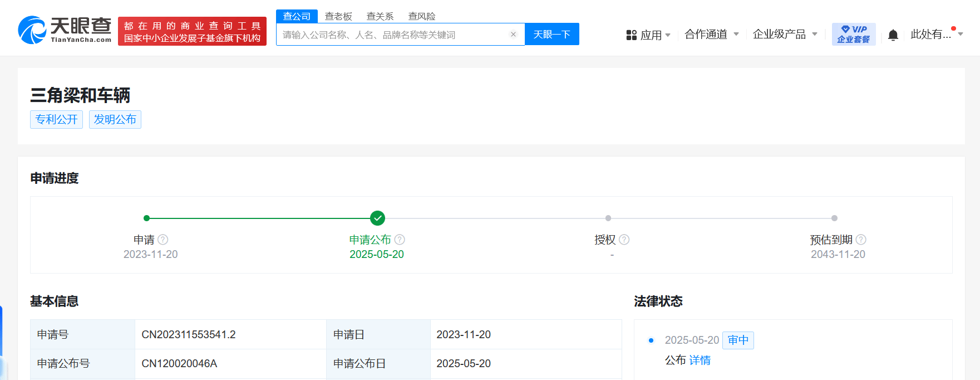Click the 申请公布日 value 2025-05-20 cell
980x380 pixels.
pyautogui.click(x=526, y=363)
